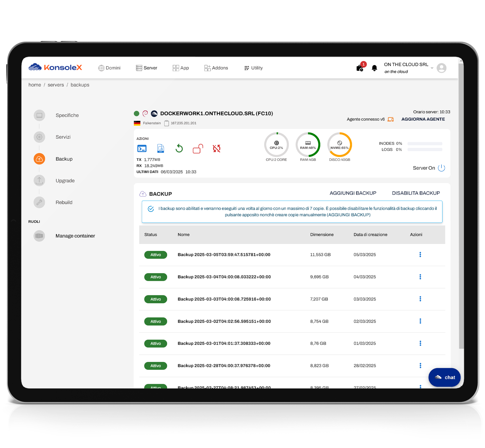
Task: Open actions menu for the first backup row
Action: click(x=420, y=255)
